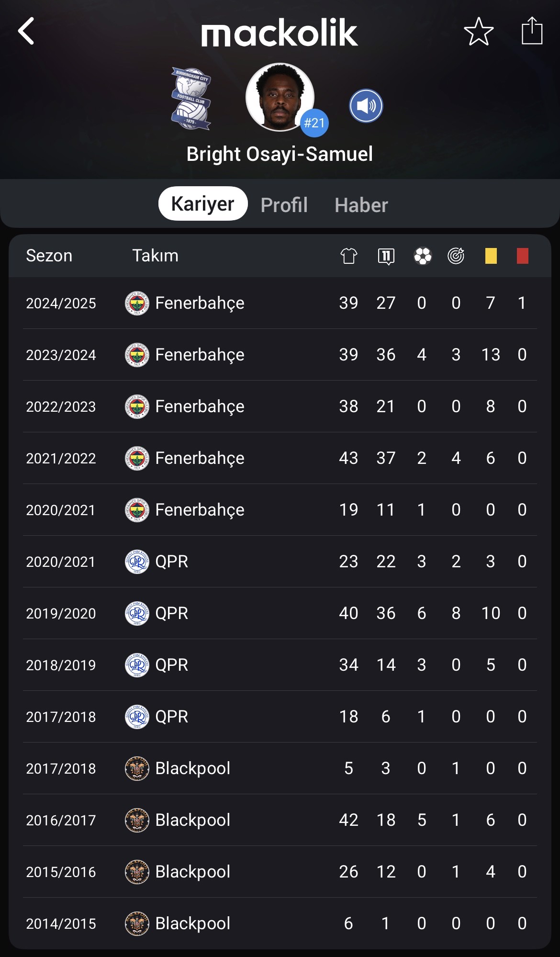Image resolution: width=560 pixels, height=957 pixels.
Task: Add player to favorites with star icon
Action: 479,32
